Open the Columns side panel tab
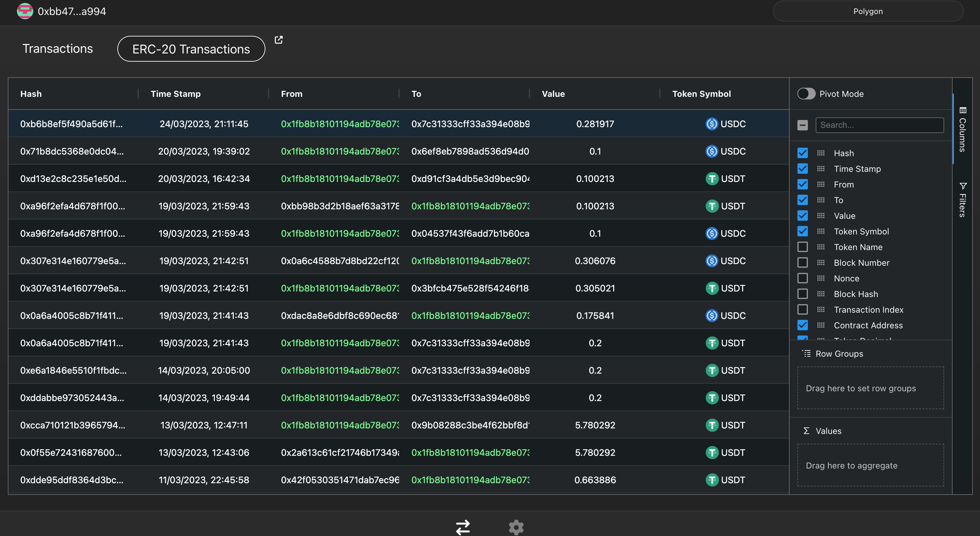 click(x=962, y=129)
